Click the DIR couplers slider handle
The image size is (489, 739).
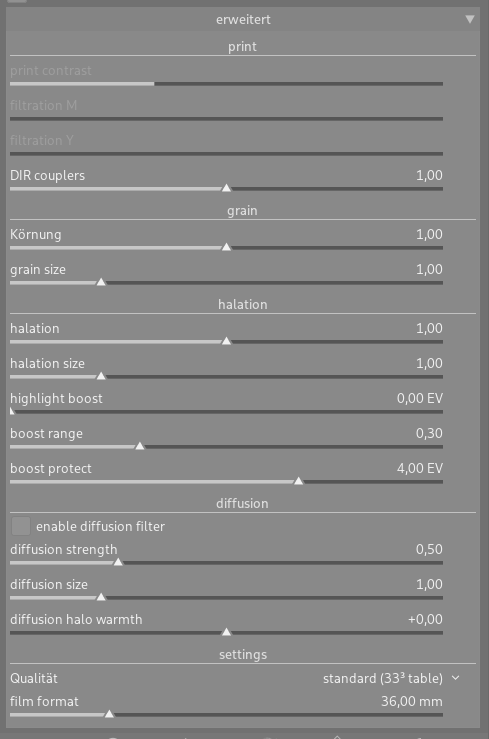pyautogui.click(x=227, y=188)
